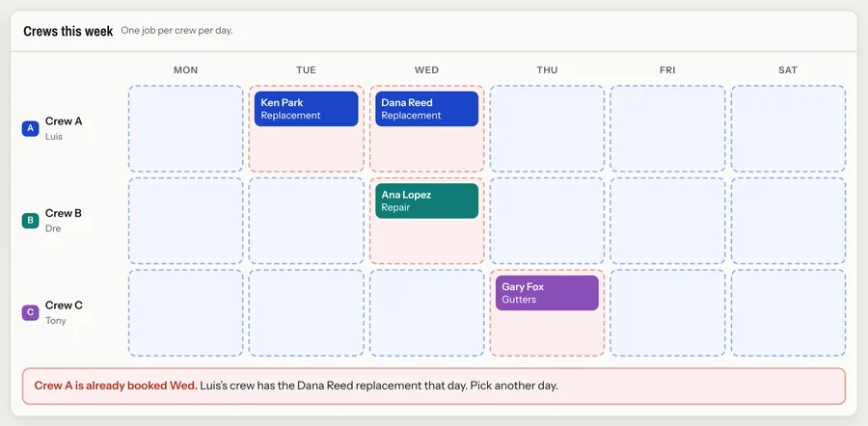
Task: Click the Crew A row label
Action: [x=64, y=121]
